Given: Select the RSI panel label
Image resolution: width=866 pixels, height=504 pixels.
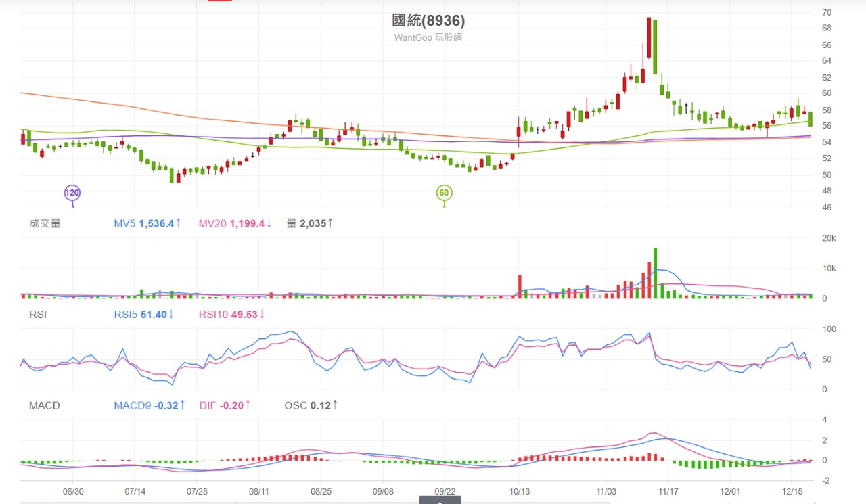Looking at the screenshot, I should coord(37,314).
